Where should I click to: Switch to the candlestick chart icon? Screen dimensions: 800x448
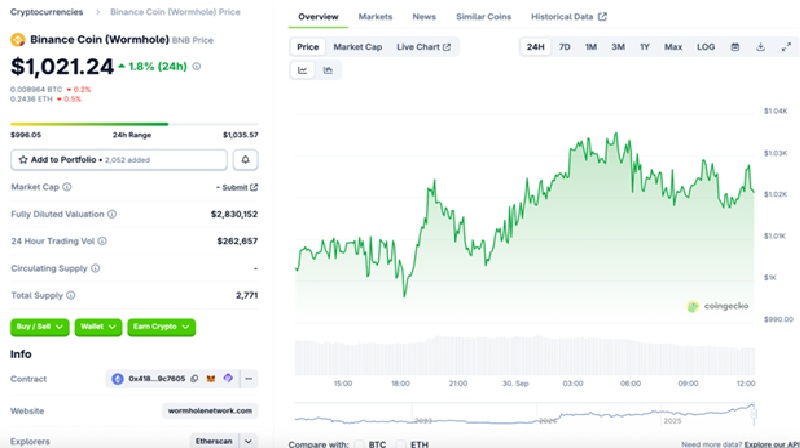[x=327, y=70]
